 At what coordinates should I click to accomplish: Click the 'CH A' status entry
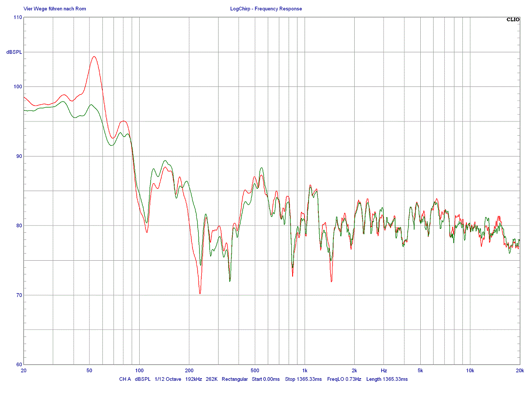[x=125, y=379]
